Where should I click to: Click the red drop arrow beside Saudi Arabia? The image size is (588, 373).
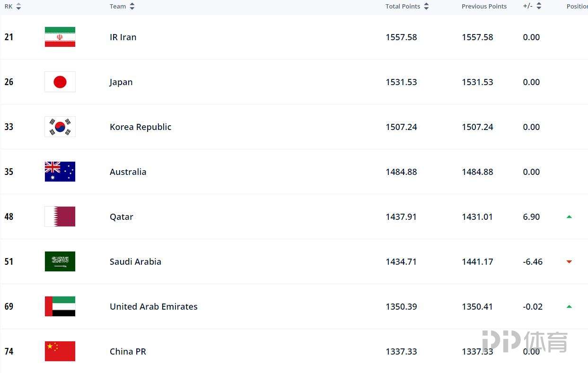[569, 261]
